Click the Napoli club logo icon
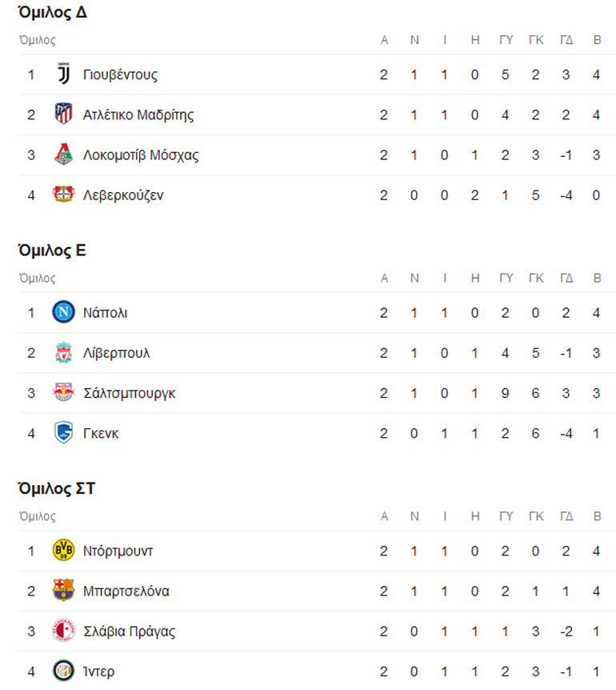Viewport: 616px width, 690px height. [x=63, y=312]
